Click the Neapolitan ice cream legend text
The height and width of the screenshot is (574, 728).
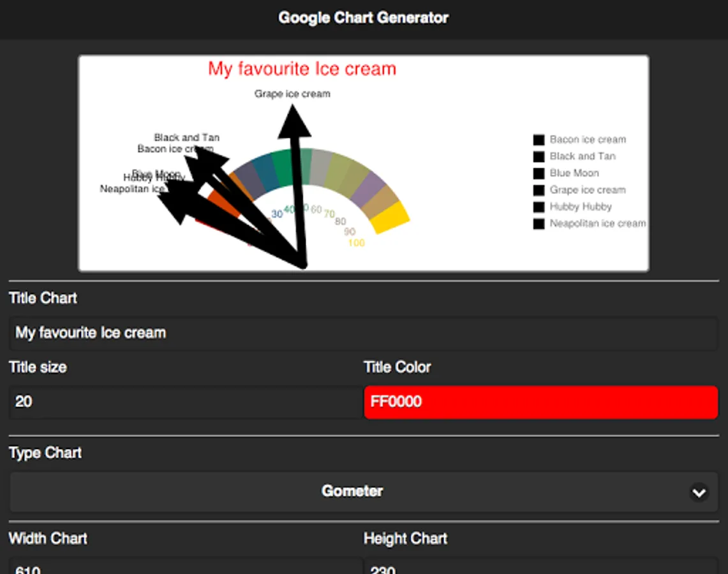coord(598,224)
